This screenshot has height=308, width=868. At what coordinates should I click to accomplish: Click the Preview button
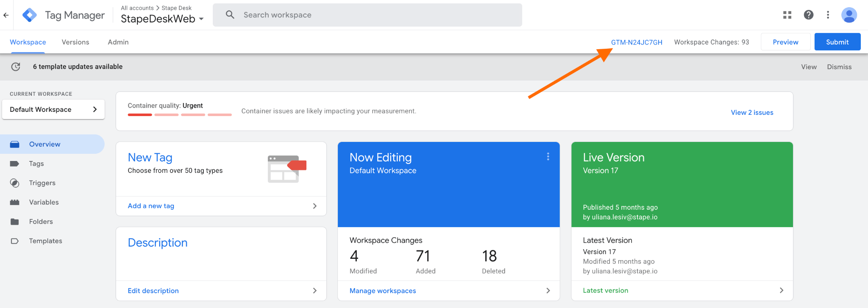(x=785, y=42)
